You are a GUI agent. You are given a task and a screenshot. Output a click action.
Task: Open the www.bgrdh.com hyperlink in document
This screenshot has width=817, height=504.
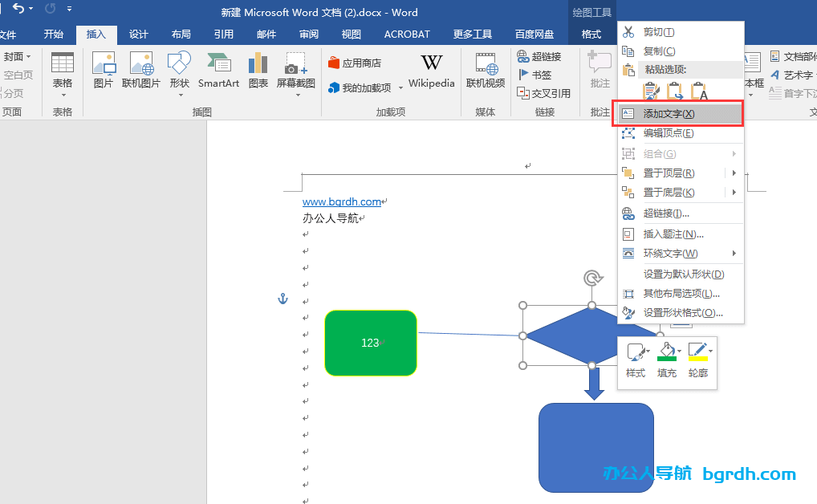point(343,201)
